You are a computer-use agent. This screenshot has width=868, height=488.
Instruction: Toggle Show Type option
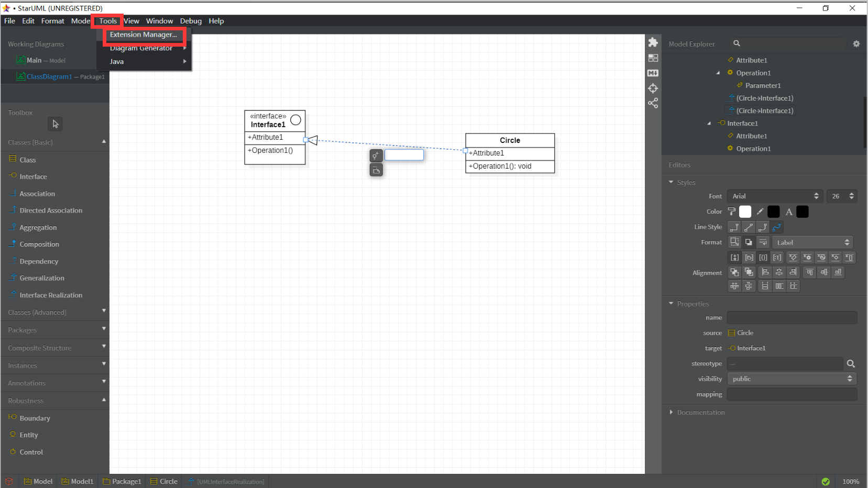(777, 258)
